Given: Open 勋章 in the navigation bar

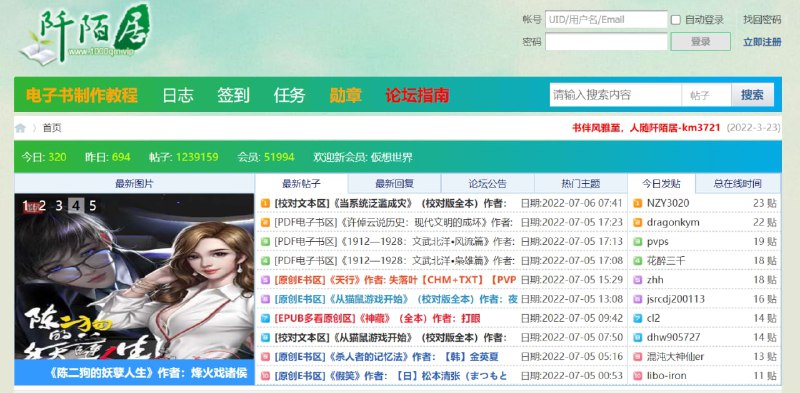Looking at the screenshot, I should [346, 95].
